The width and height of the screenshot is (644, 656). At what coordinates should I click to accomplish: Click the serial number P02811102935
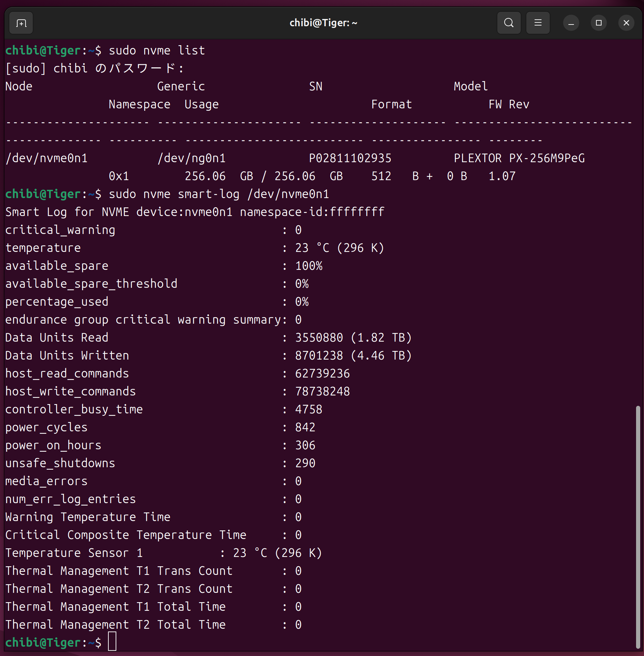350,158
